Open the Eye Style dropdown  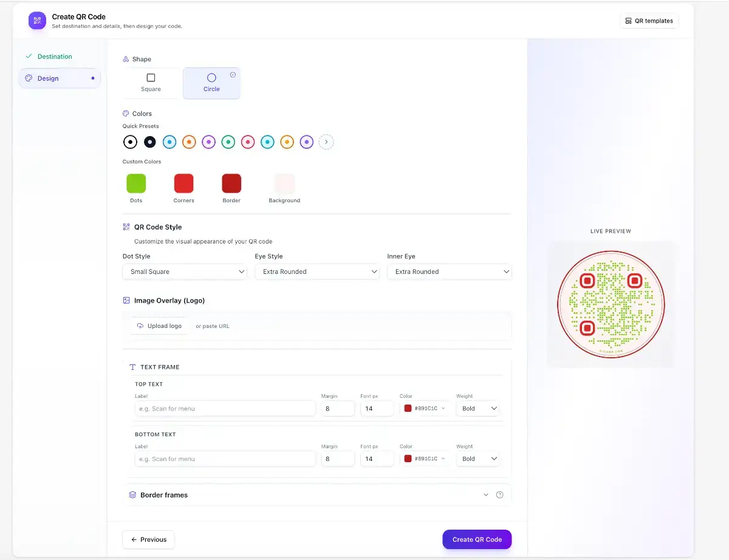(317, 271)
